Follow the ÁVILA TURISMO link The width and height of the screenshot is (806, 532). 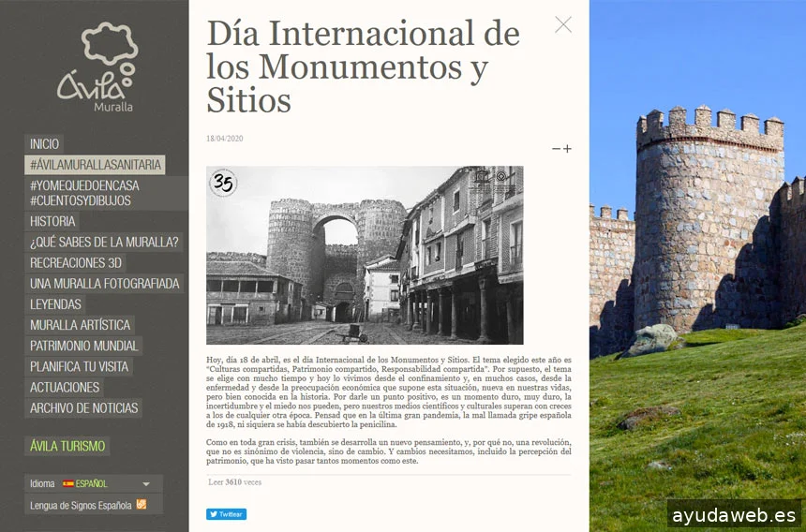pyautogui.click(x=67, y=446)
